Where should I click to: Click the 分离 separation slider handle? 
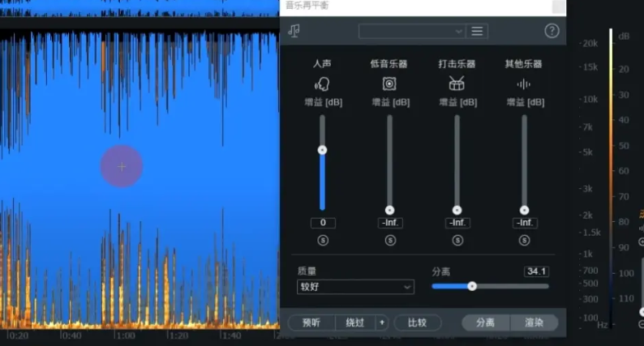point(472,287)
